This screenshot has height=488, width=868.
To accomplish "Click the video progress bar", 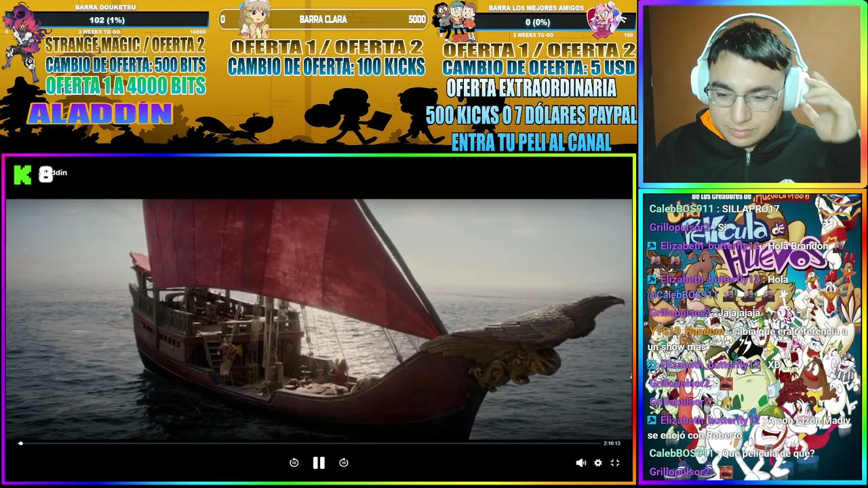I will click(x=309, y=443).
